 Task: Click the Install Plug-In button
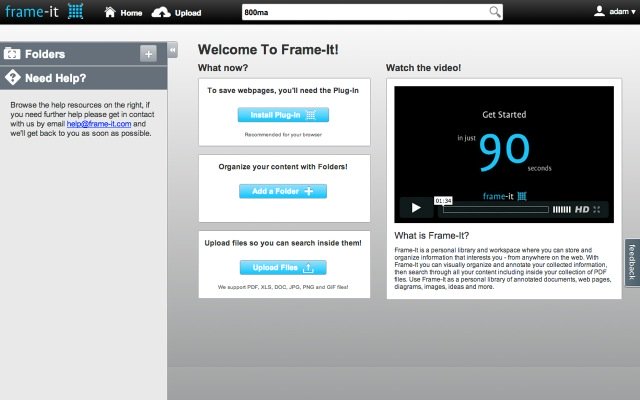(x=283, y=115)
